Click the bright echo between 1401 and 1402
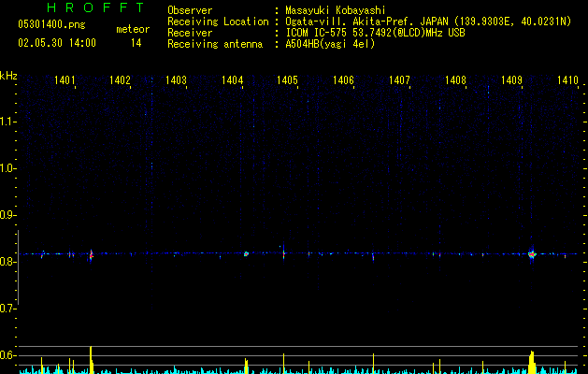Screen dimensions: 588x374 [91, 255]
